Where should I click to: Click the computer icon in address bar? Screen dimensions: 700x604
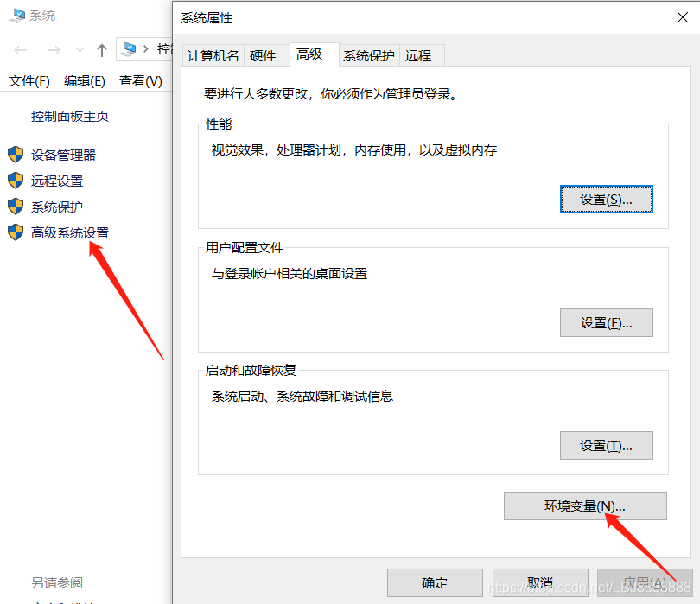129,48
